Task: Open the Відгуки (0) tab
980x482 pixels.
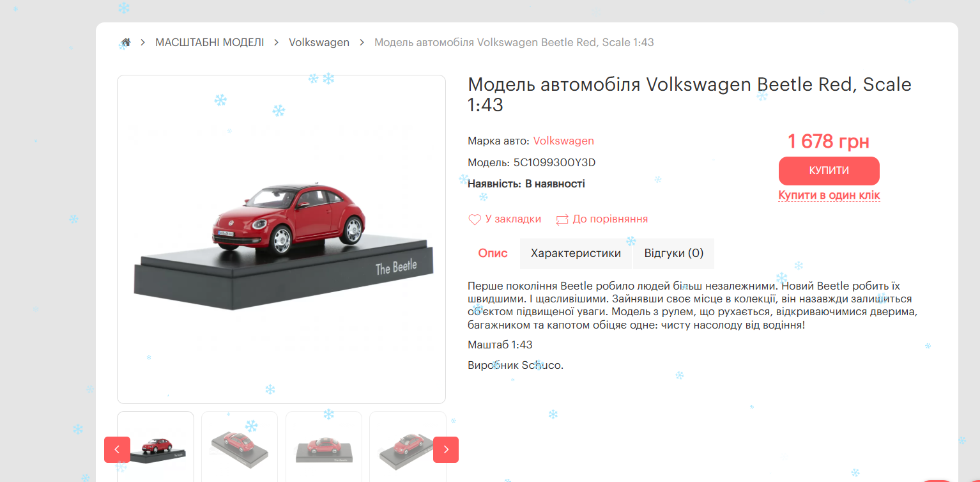Action: pyautogui.click(x=674, y=253)
